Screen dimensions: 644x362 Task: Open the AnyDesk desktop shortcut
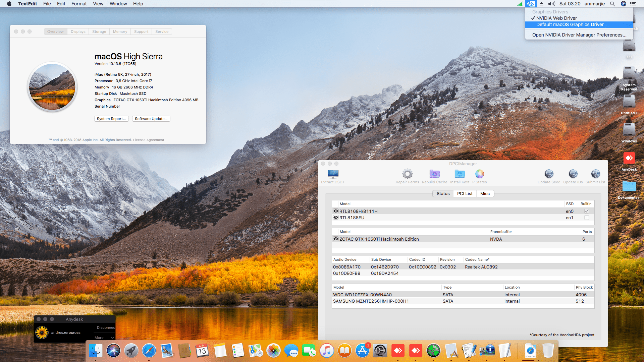(x=629, y=159)
